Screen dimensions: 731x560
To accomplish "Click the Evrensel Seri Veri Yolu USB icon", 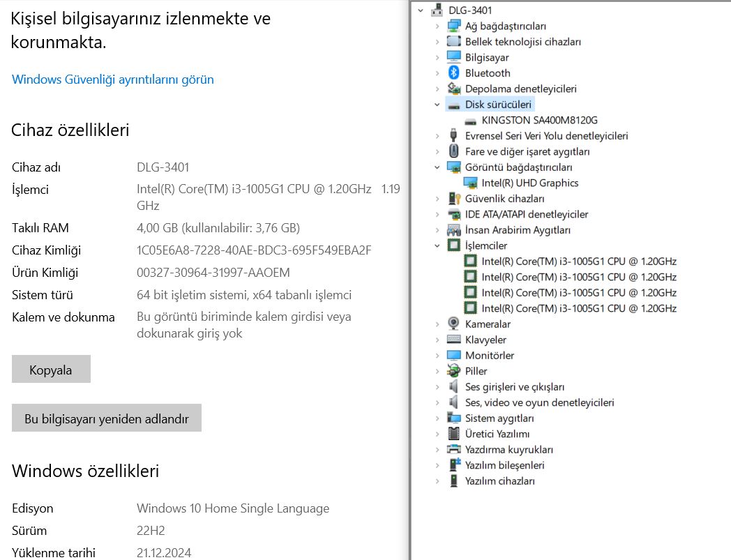I will pos(453,135).
